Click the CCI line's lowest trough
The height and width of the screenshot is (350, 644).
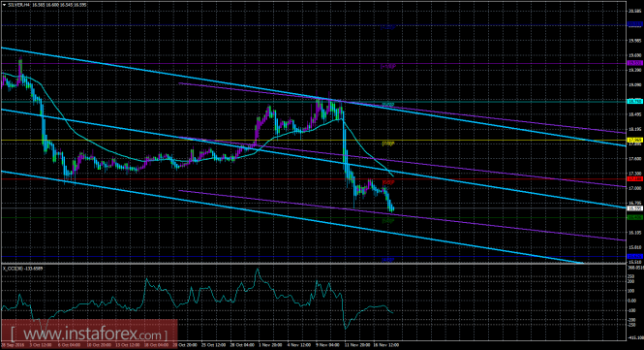pyautogui.click(x=345, y=329)
